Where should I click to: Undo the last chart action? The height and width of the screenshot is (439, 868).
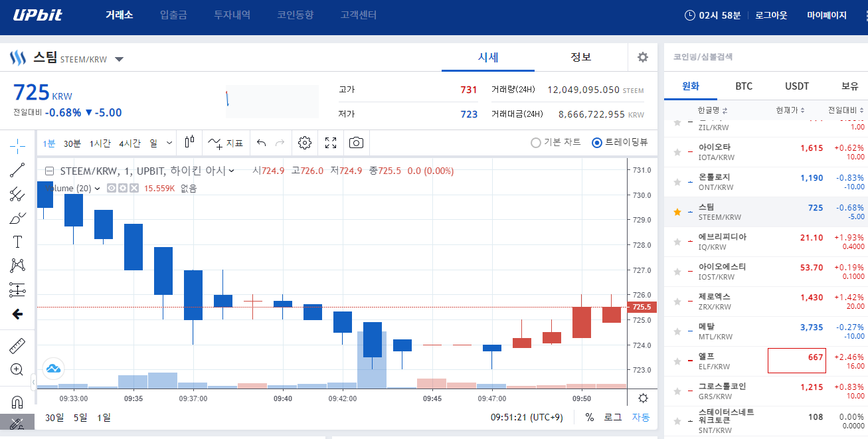coord(261,142)
